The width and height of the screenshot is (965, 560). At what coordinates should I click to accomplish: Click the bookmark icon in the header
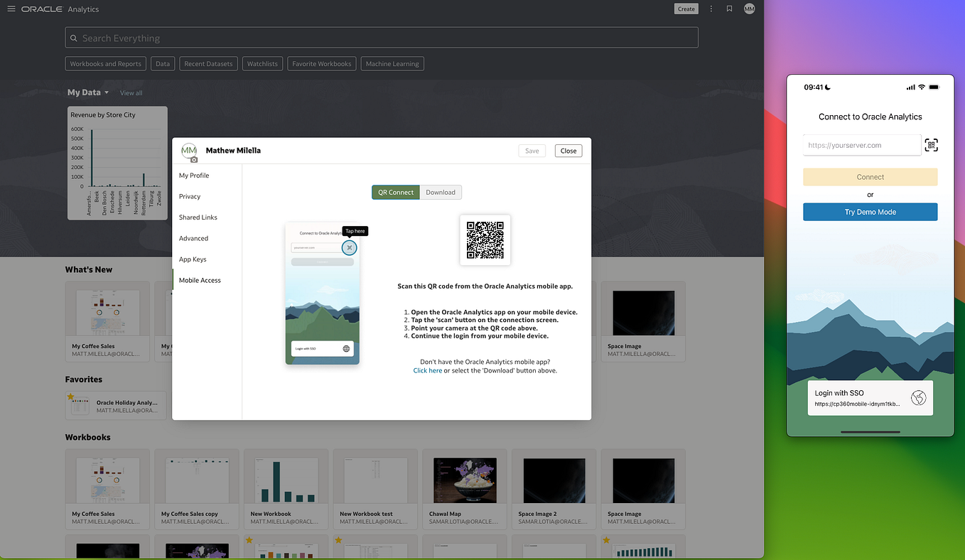(729, 9)
